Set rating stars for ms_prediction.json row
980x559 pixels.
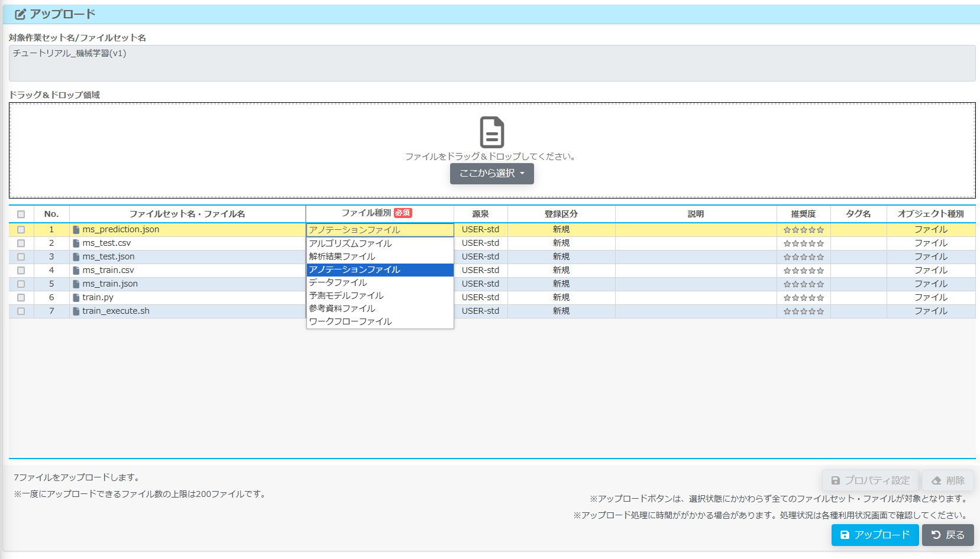[x=803, y=230]
